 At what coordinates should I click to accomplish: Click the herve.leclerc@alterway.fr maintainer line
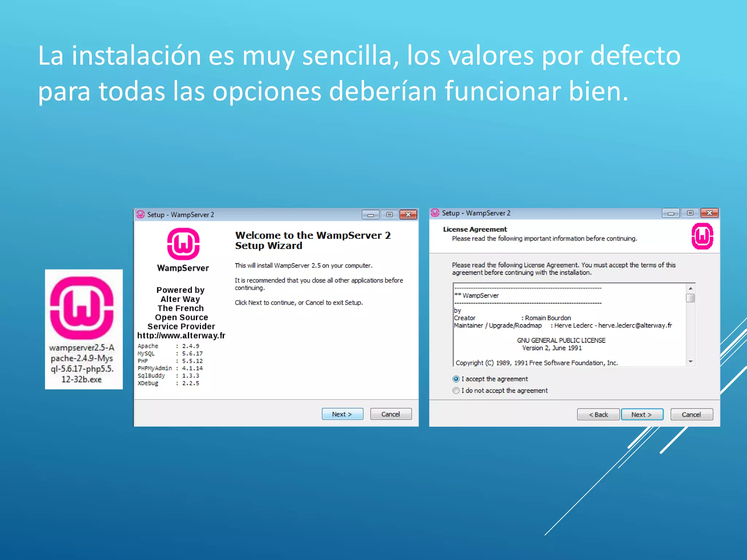[563, 325]
